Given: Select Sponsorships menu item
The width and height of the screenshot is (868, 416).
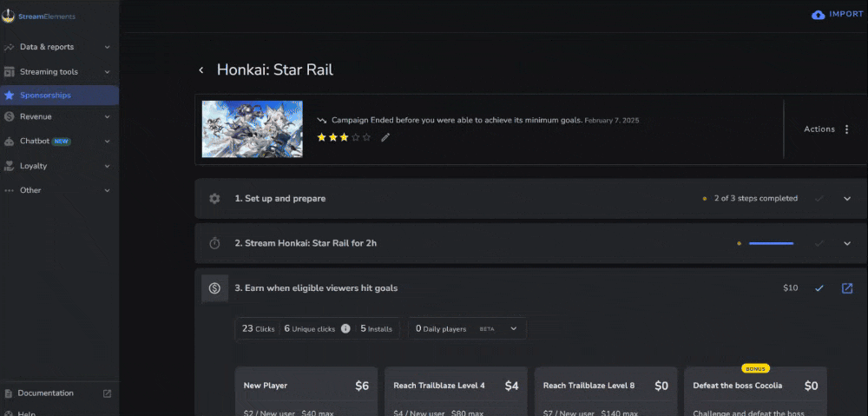Looking at the screenshot, I should 59,96.
